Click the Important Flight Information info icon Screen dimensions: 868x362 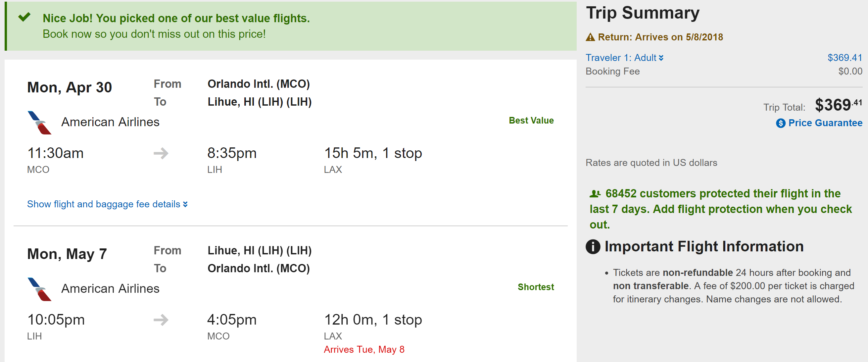pos(593,247)
